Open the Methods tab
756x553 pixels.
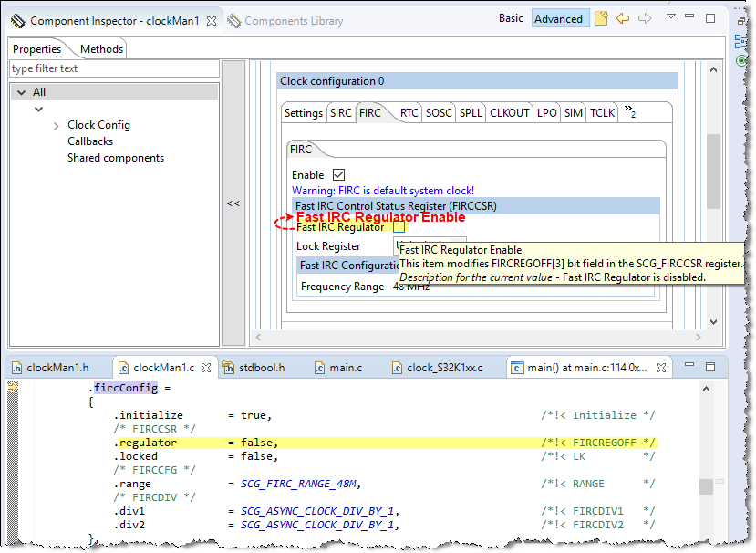[100, 49]
